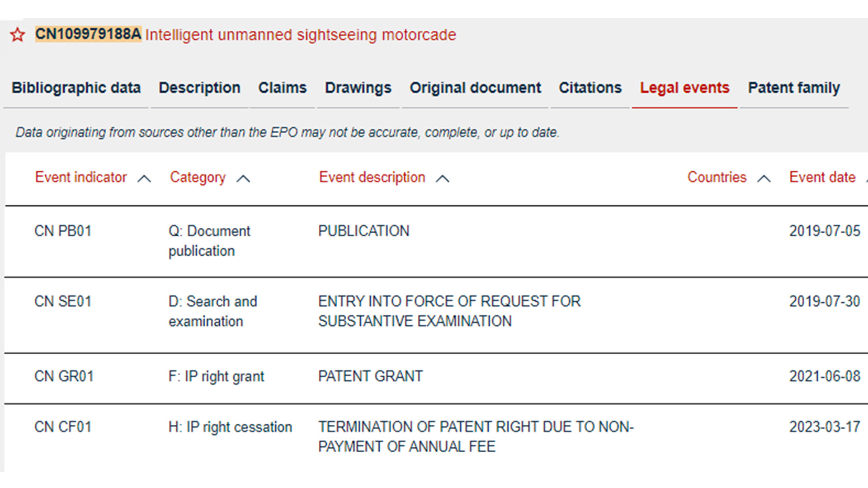This screenshot has width=868, height=488.
Task: Click the Event description sort chevron
Action: 442,178
